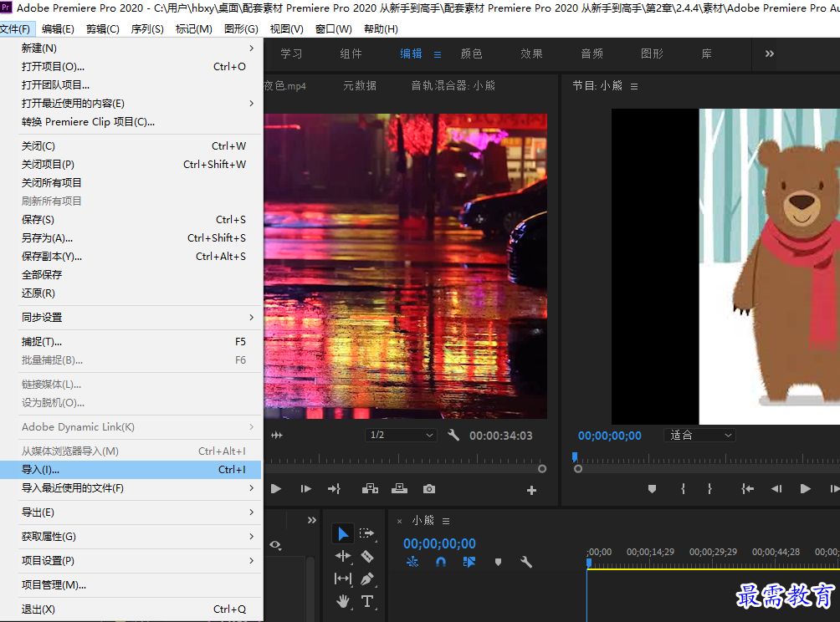Switch to the 颜色 workspace
The width and height of the screenshot is (840, 622).
tap(471, 54)
